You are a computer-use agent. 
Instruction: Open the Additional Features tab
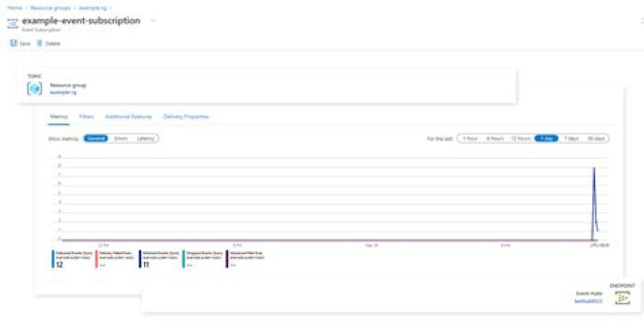click(x=129, y=116)
